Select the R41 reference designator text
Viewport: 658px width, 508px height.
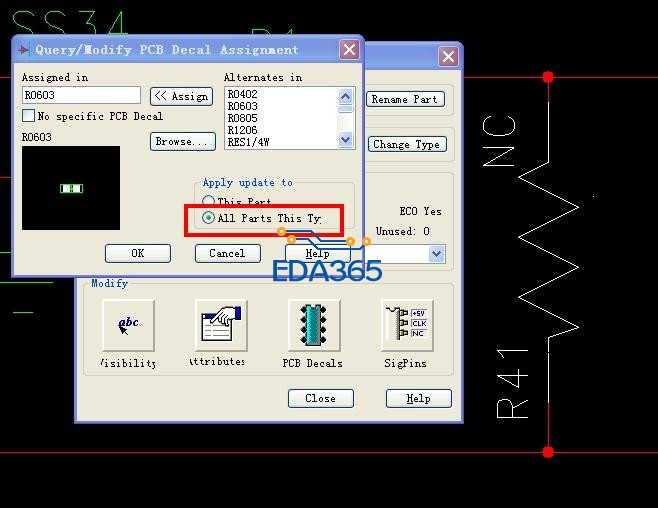[x=512, y=383]
